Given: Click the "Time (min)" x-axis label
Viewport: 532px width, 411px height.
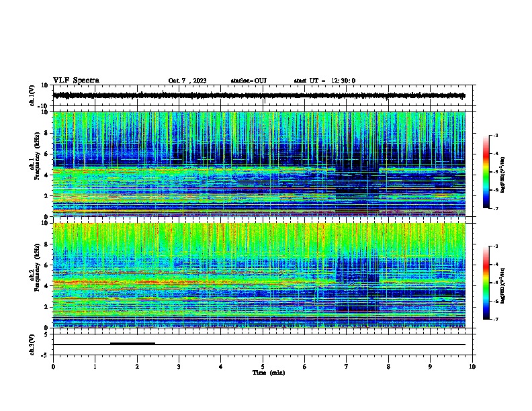Looking at the screenshot, I should coord(269,373).
